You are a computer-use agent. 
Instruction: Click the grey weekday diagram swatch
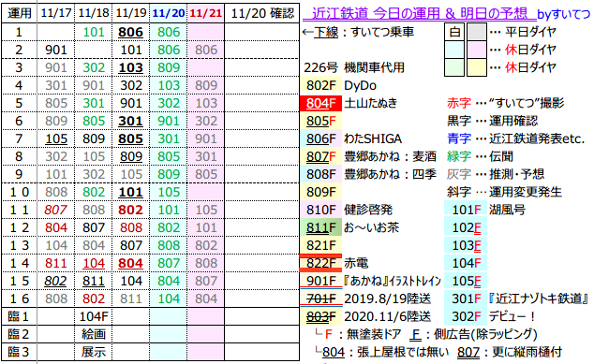click(x=477, y=32)
